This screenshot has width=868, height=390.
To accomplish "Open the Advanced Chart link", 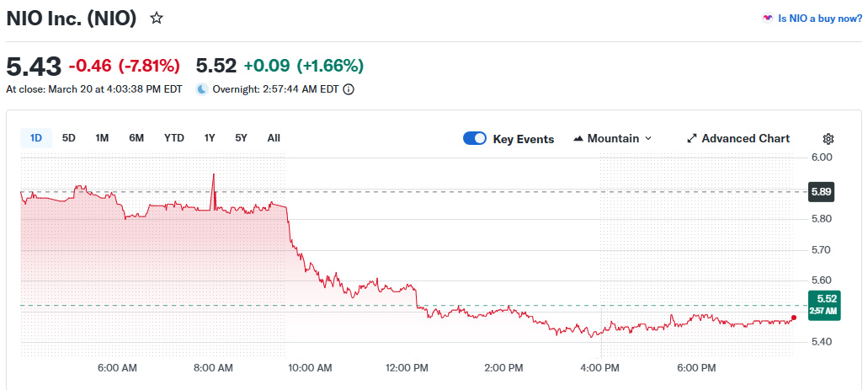I will click(738, 138).
